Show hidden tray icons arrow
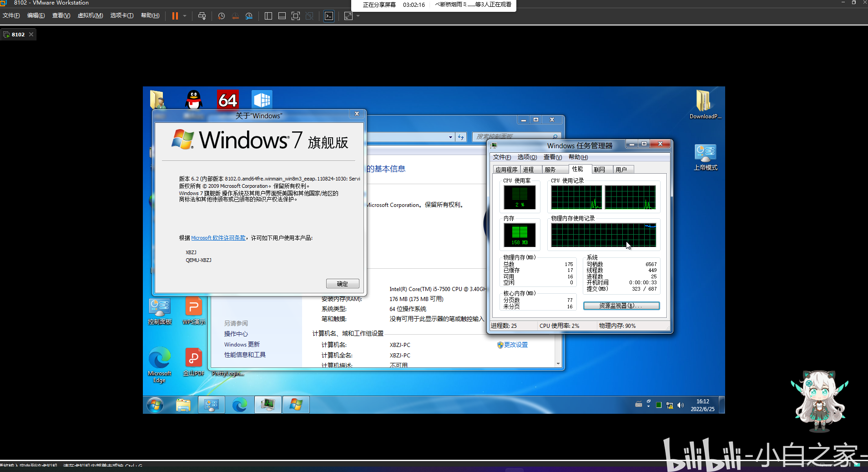Image resolution: width=868 pixels, height=472 pixels. 649,406
